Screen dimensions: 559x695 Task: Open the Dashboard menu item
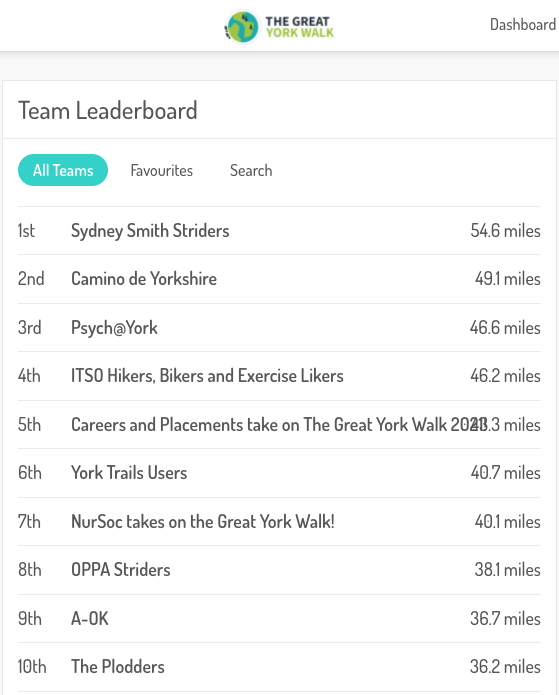coord(523,25)
